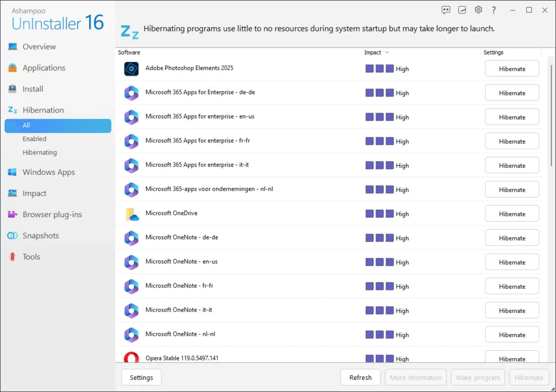Click the help question mark icon
Screen dimensions: 556x392
click(494, 10)
